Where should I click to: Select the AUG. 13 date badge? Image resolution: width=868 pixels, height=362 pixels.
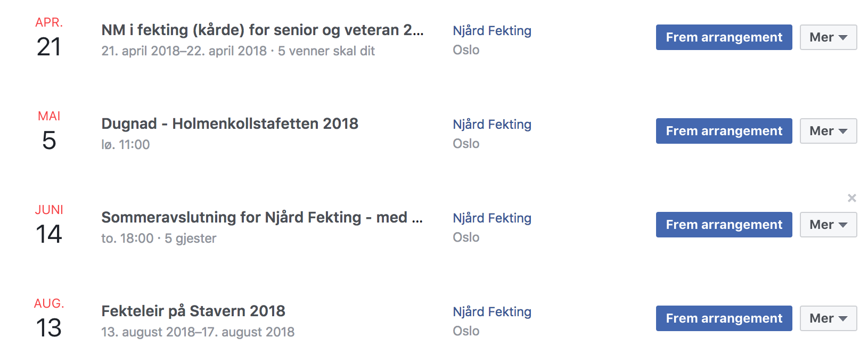pyautogui.click(x=49, y=318)
